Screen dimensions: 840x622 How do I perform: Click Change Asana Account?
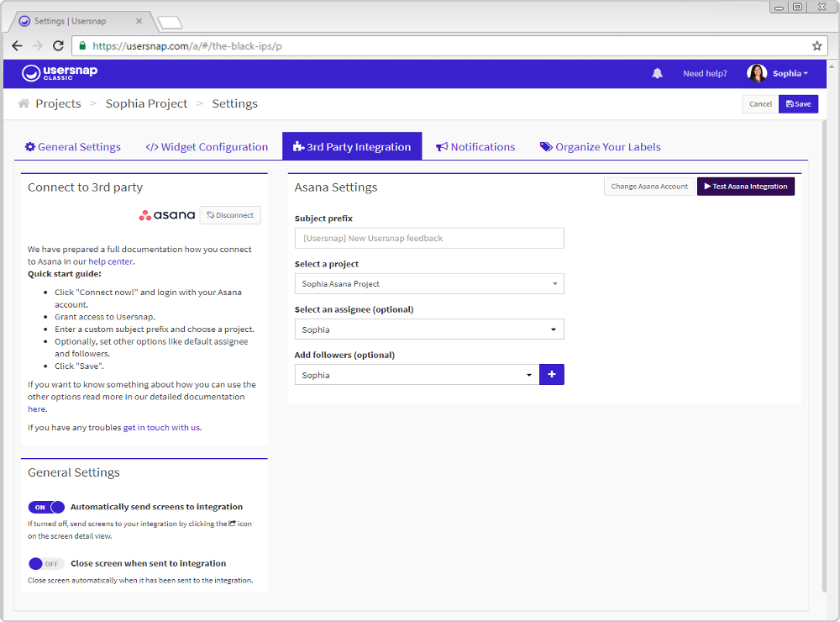[649, 187]
